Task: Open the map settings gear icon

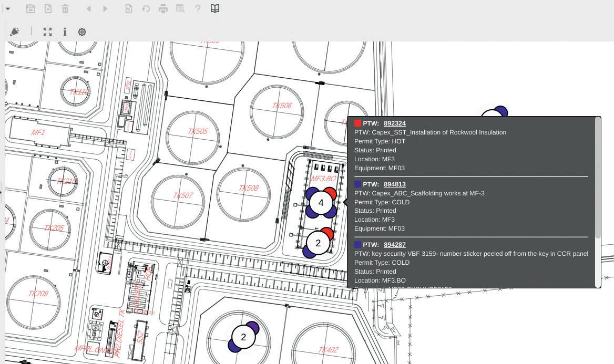Action: coord(82,32)
